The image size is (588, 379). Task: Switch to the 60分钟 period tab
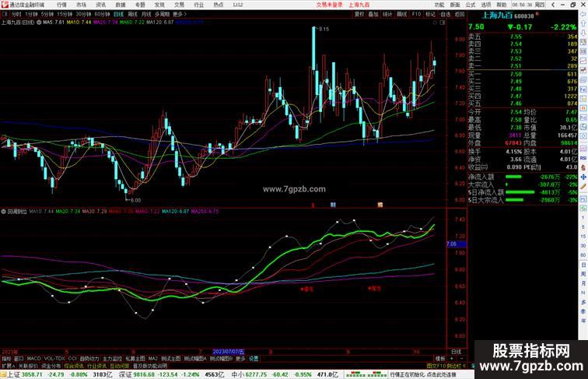(x=102, y=14)
